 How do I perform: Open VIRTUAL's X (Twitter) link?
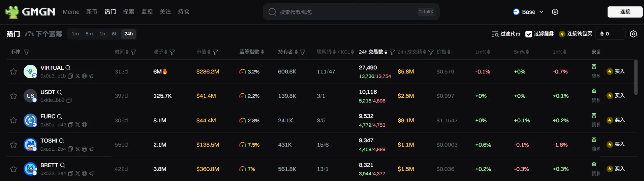pos(78,76)
